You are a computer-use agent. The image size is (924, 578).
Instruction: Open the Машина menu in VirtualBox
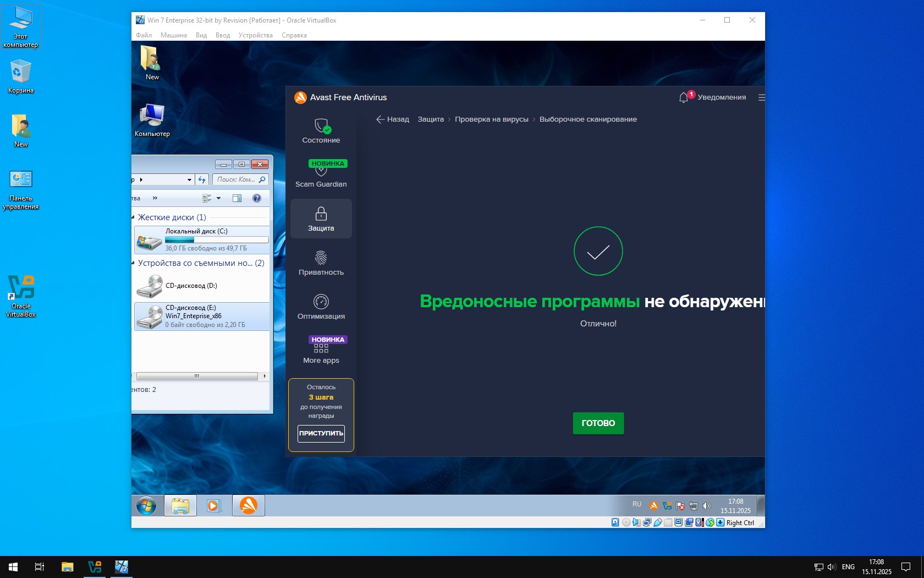[x=174, y=35]
